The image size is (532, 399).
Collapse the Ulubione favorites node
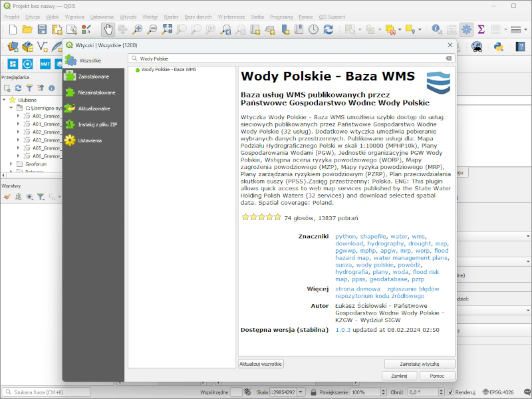4,100
